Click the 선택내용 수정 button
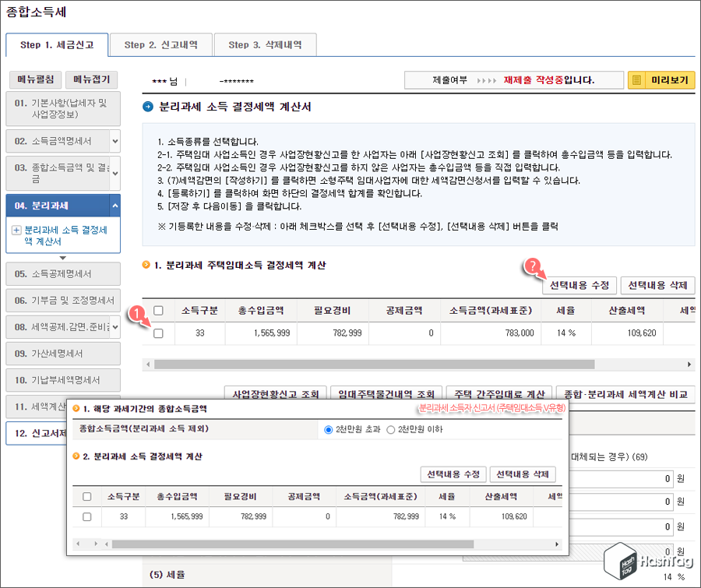 pos(579,286)
